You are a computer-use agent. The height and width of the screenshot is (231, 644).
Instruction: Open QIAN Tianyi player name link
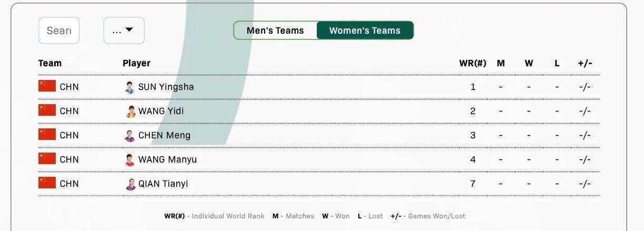coord(163,184)
